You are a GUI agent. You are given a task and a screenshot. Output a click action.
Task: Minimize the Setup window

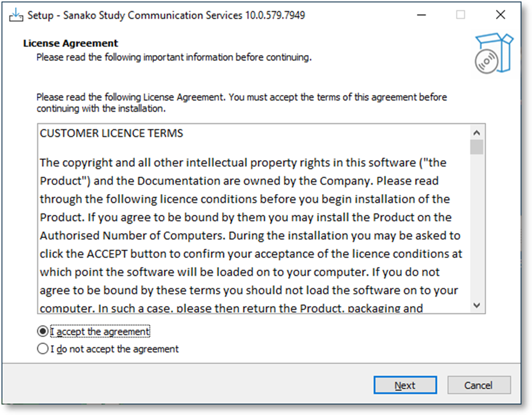tap(422, 15)
